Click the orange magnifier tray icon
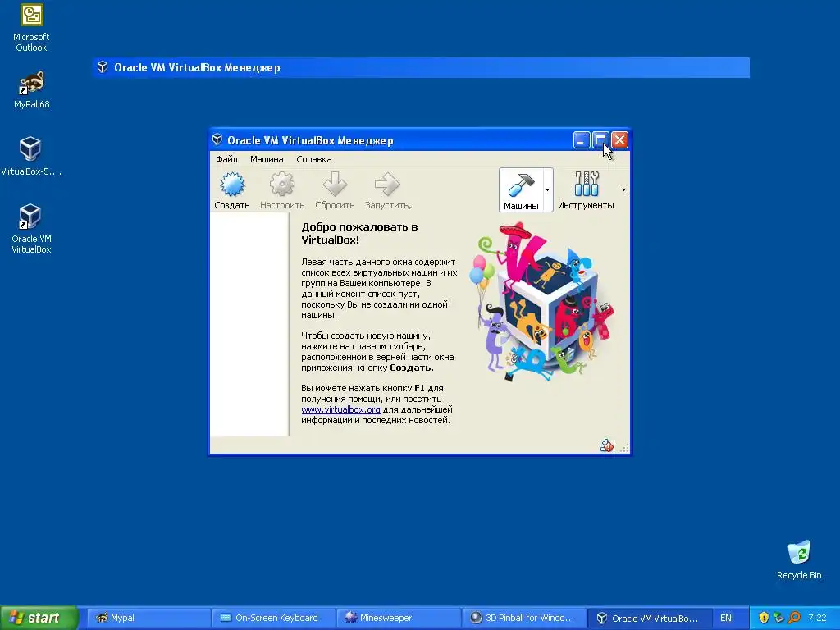Image resolution: width=840 pixels, height=630 pixels. pos(794,618)
